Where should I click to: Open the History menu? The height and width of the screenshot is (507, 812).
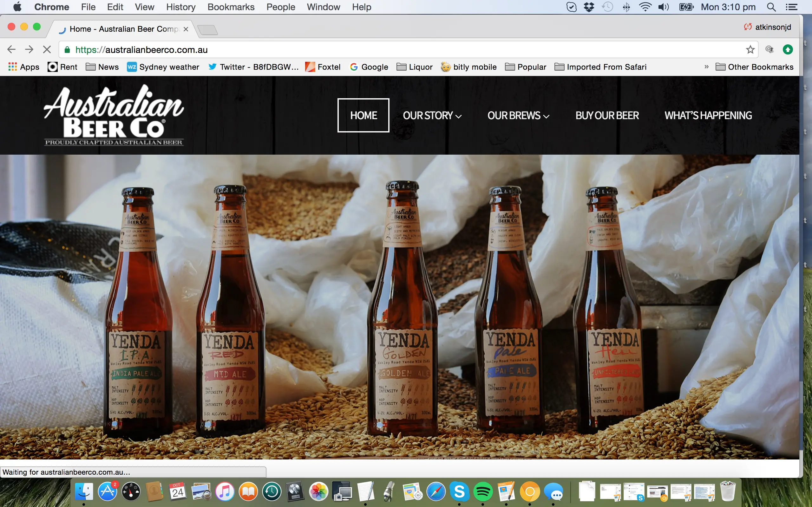[180, 7]
